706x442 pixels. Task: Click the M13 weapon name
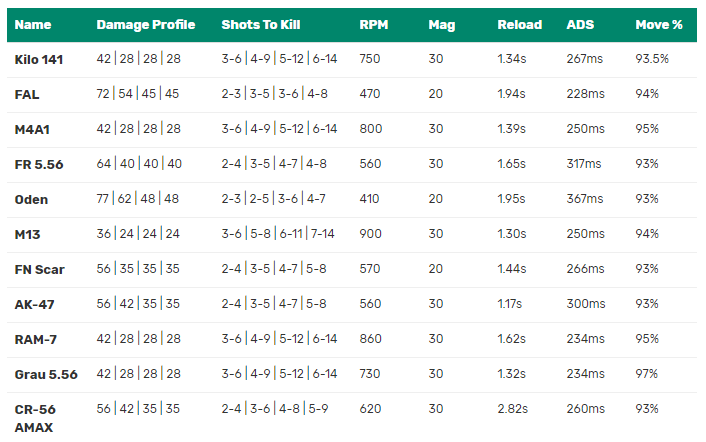27,235
